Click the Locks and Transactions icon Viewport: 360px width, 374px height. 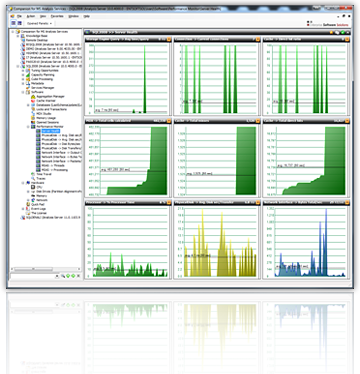click(33, 109)
